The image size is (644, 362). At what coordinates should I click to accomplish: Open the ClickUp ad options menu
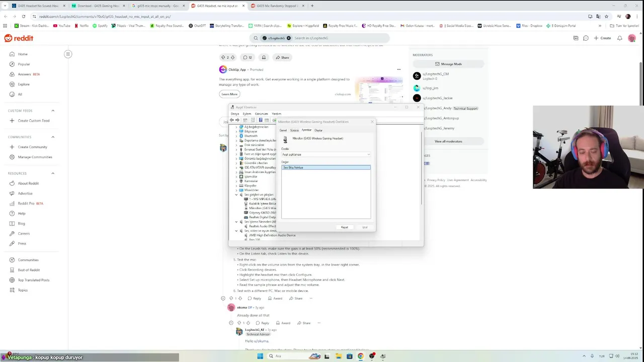point(398,69)
